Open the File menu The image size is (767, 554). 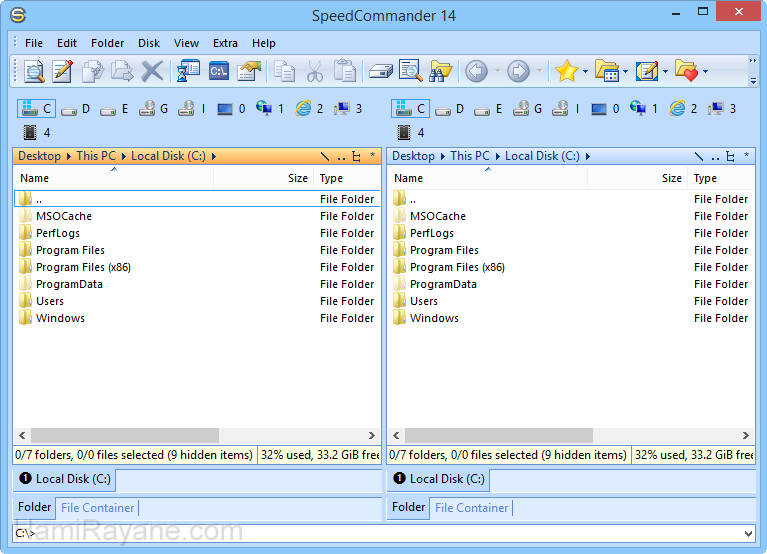point(34,43)
